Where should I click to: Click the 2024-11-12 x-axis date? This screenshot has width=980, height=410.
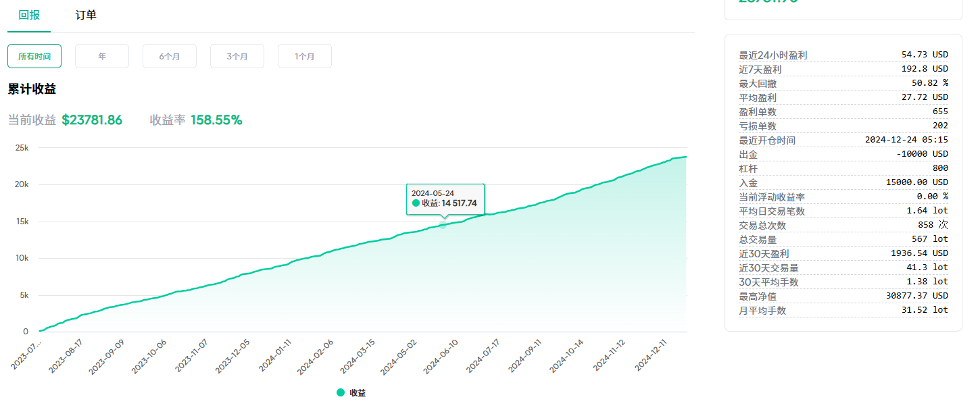click(610, 355)
